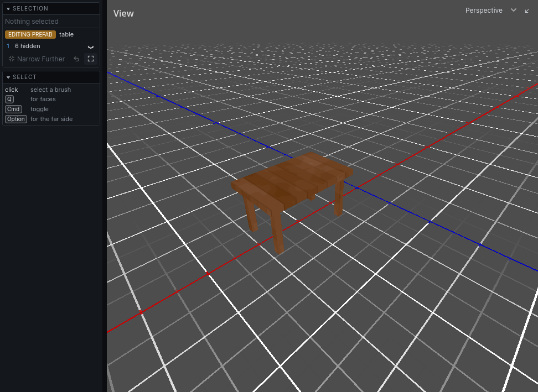The width and height of the screenshot is (538, 392).
Task: Click the Q key hint
Action: click(x=9, y=99)
